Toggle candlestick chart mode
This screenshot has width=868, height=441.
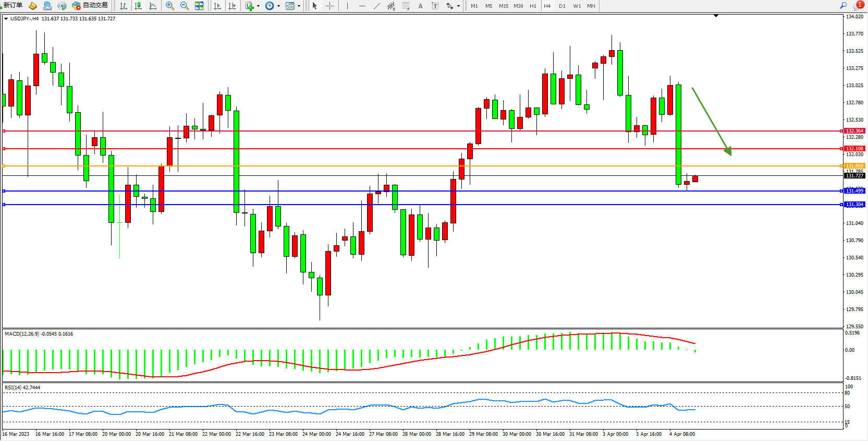[138, 6]
